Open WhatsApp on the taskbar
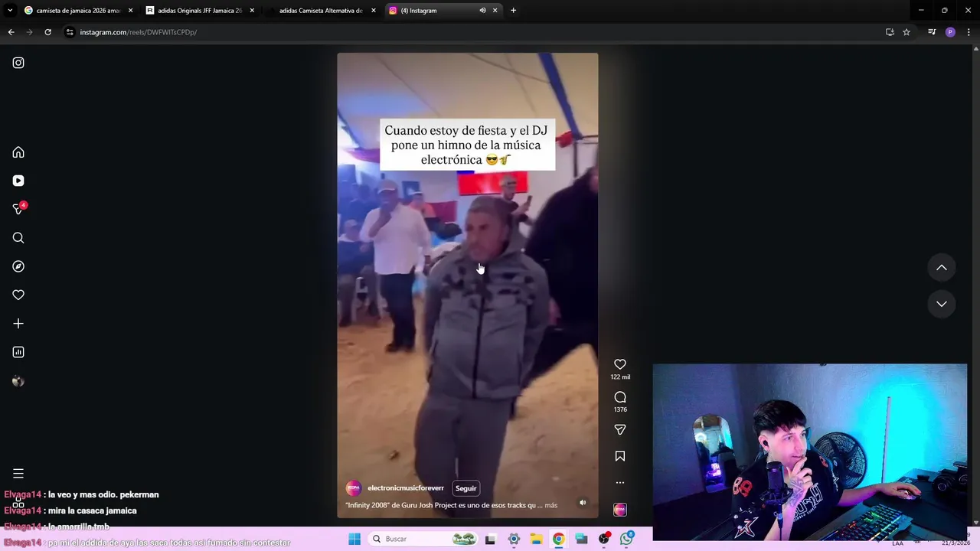 pos(627,539)
